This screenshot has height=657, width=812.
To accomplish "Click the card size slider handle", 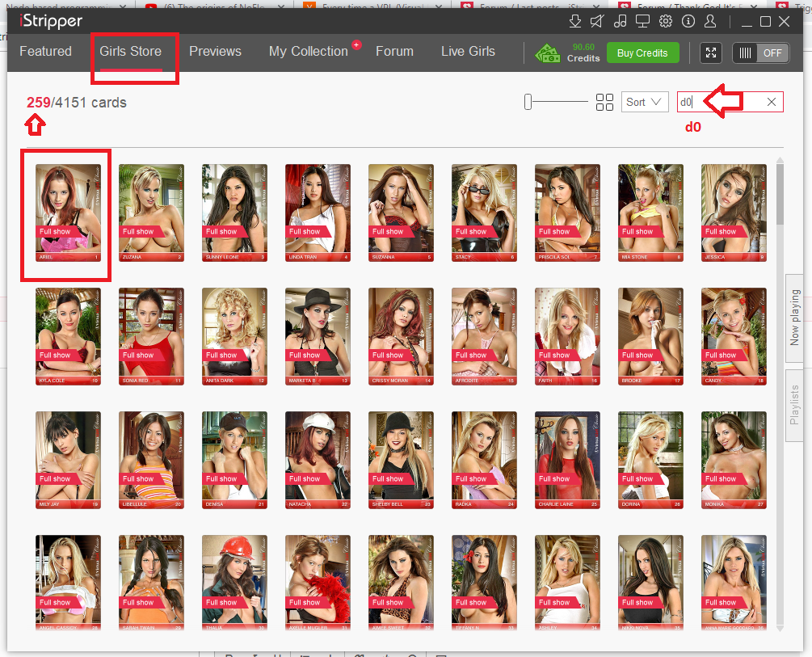I will pyautogui.click(x=528, y=102).
